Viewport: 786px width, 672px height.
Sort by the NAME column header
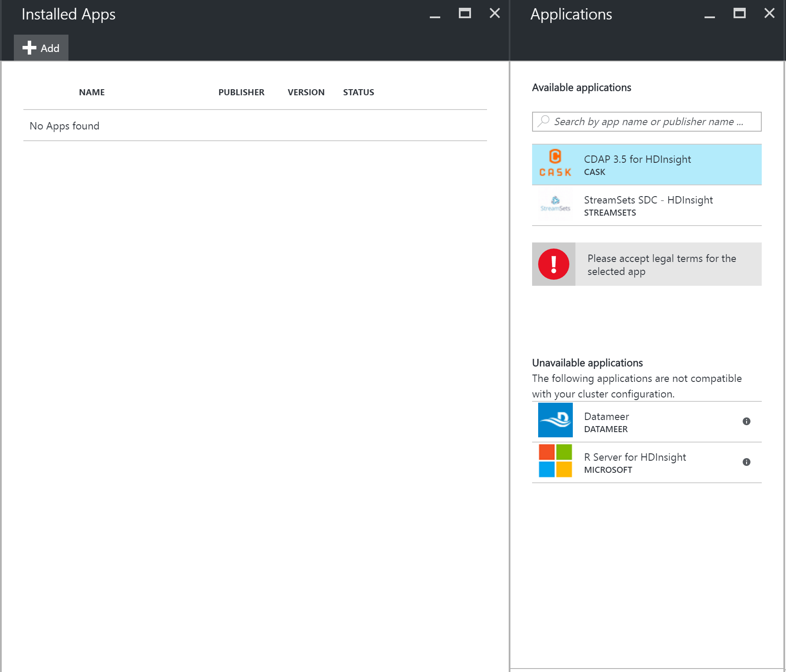click(x=92, y=92)
